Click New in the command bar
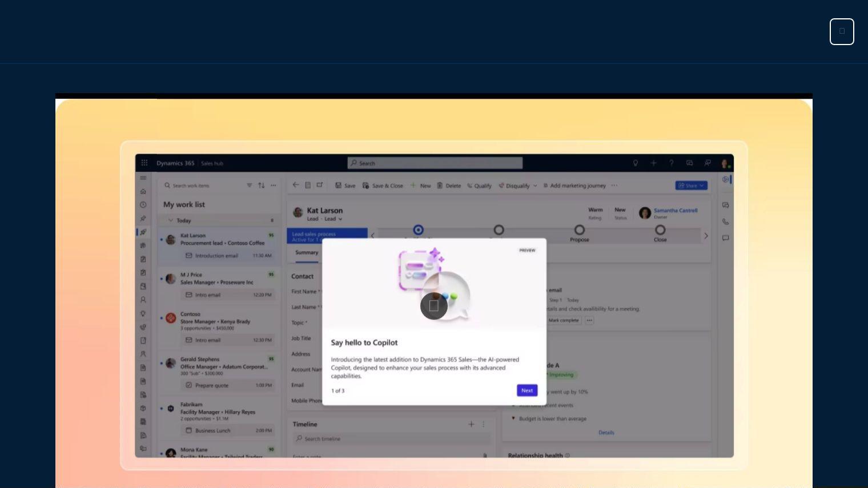 420,185
